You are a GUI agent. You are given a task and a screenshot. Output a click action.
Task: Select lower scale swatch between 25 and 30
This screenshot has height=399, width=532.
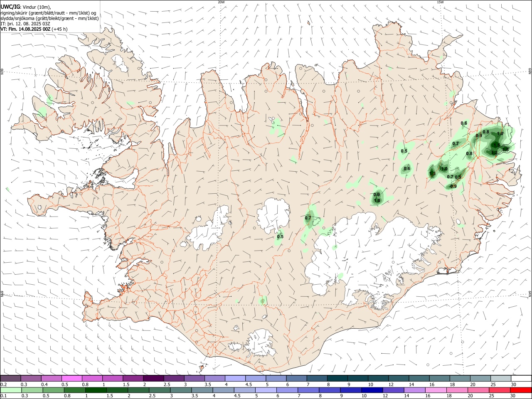point(500,390)
